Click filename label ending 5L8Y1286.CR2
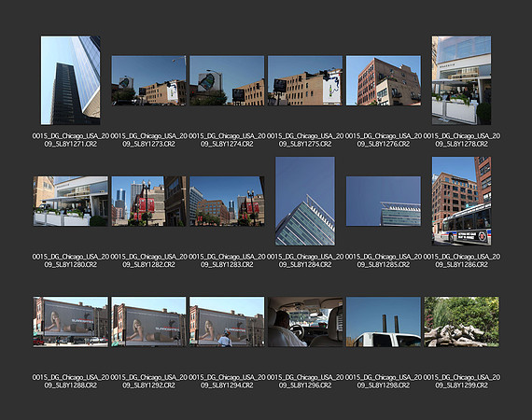The width and height of the screenshot is (532, 420). (x=461, y=260)
